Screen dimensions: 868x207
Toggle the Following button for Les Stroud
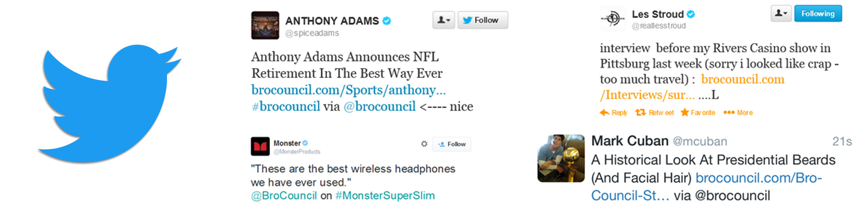click(x=818, y=14)
